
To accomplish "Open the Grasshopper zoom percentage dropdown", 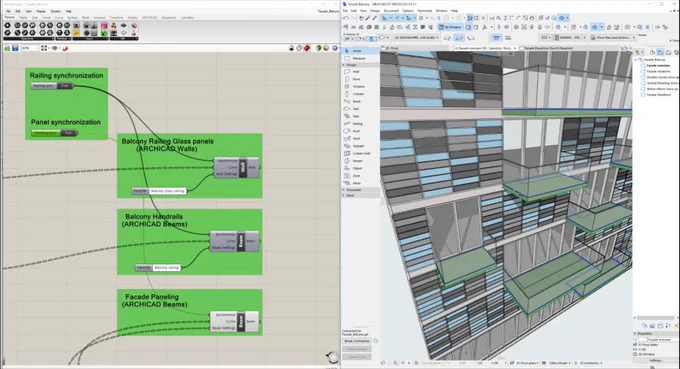I will pyautogui.click(x=30, y=48).
